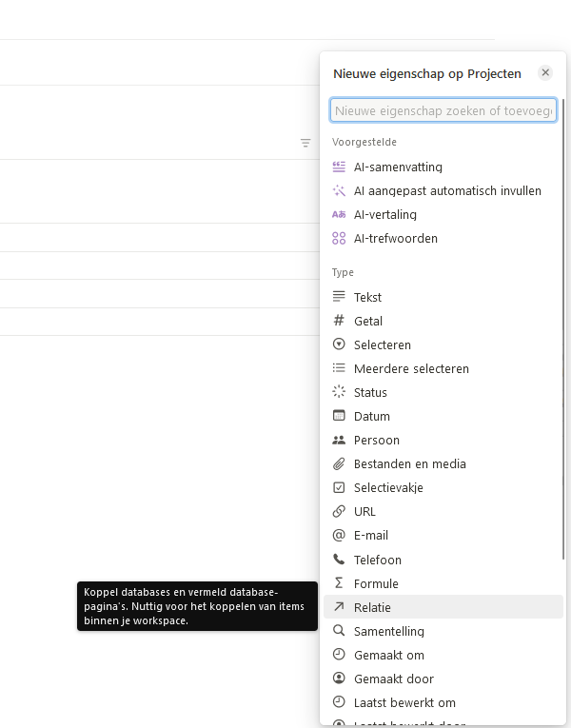Click the Laatst bewerkt om clock icon
Screen dimensions: 571x728
[339, 701]
